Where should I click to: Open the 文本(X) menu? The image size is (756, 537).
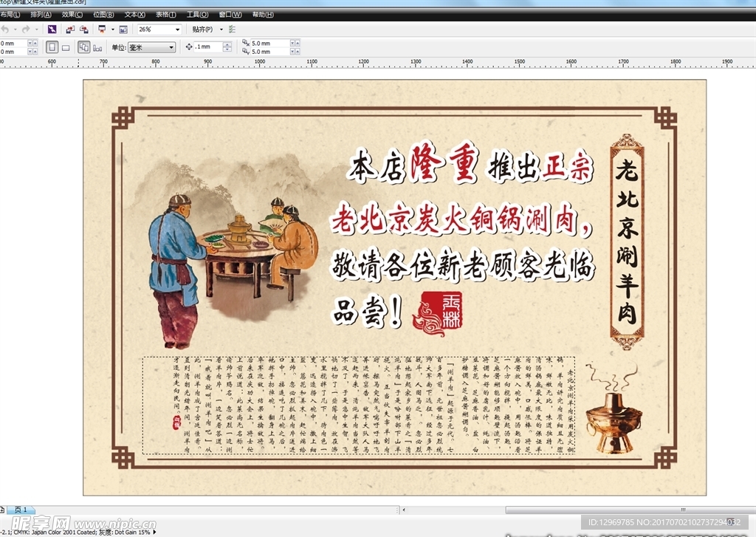point(134,14)
